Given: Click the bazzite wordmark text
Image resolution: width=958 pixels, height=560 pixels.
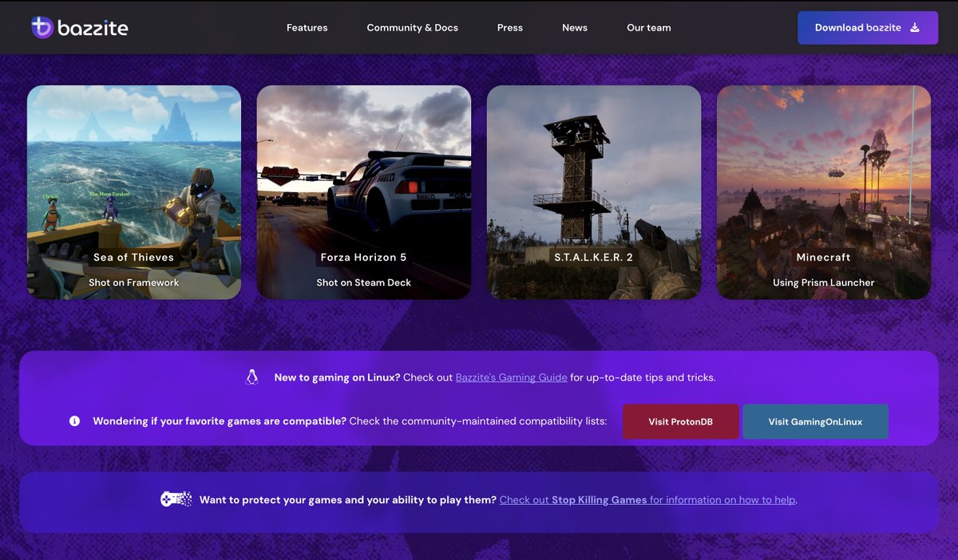Looking at the screenshot, I should click(93, 28).
